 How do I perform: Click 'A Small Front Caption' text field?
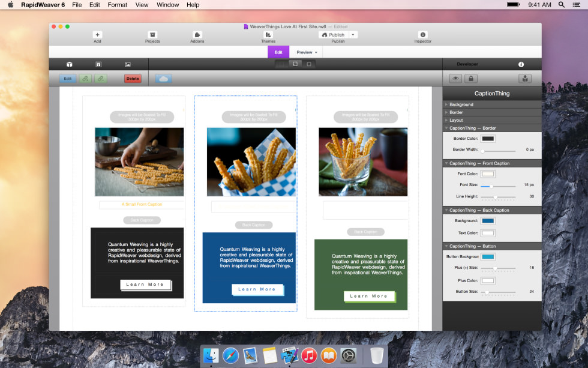pos(142,205)
